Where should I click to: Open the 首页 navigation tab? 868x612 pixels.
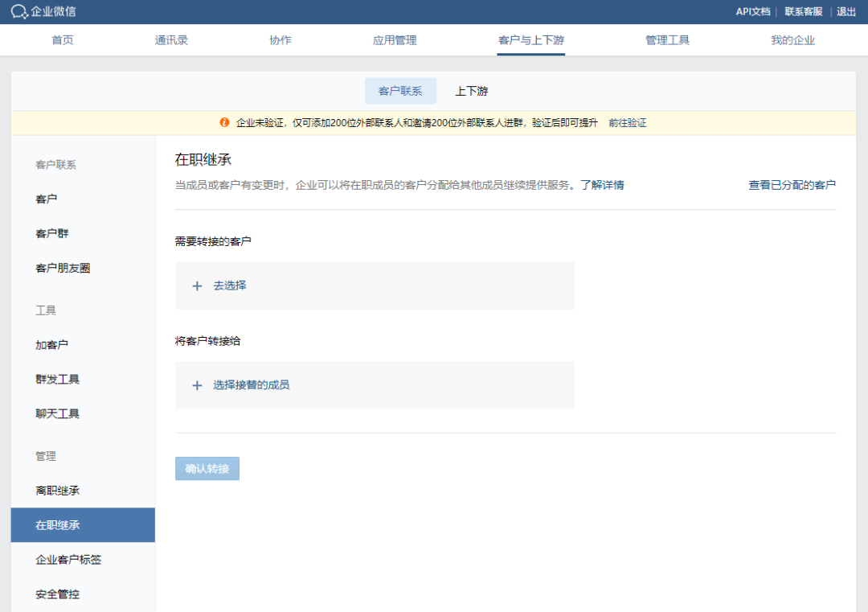(x=62, y=40)
